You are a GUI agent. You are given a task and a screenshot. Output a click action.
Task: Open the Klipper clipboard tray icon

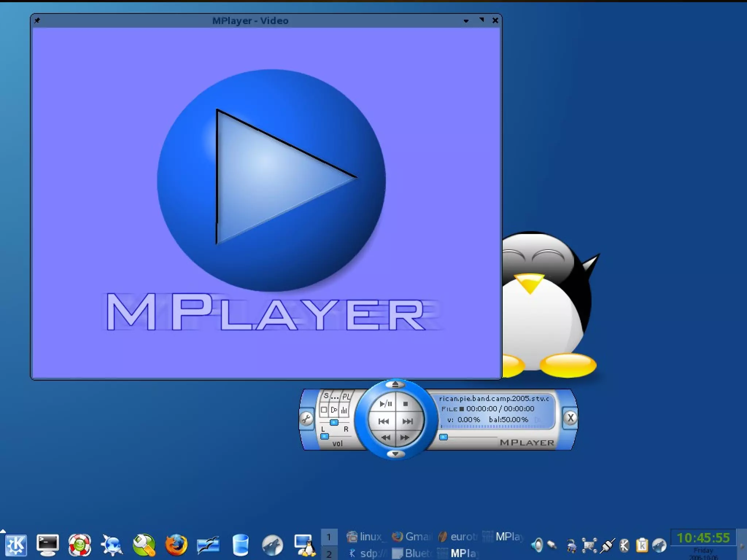(642, 545)
